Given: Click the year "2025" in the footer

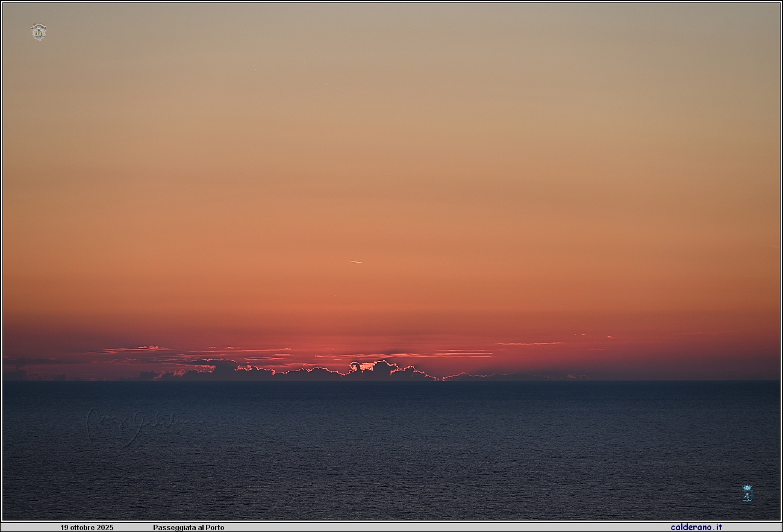Looking at the screenshot, I should click(x=105, y=528).
